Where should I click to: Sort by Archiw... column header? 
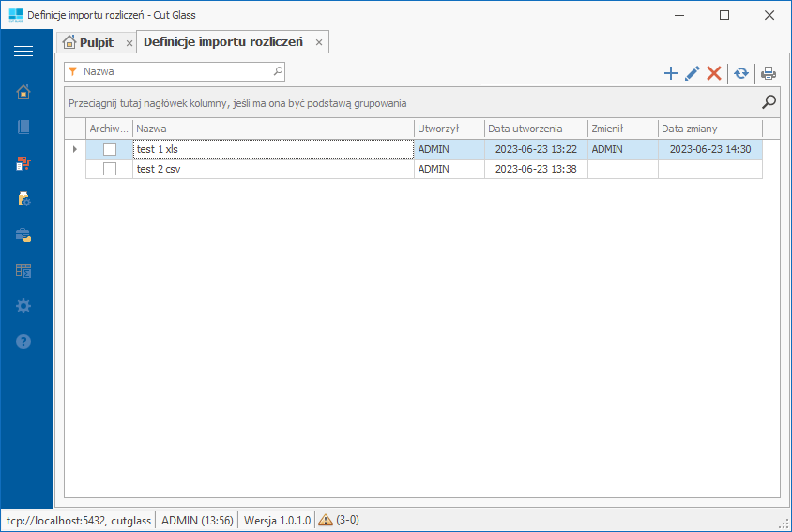[109, 129]
